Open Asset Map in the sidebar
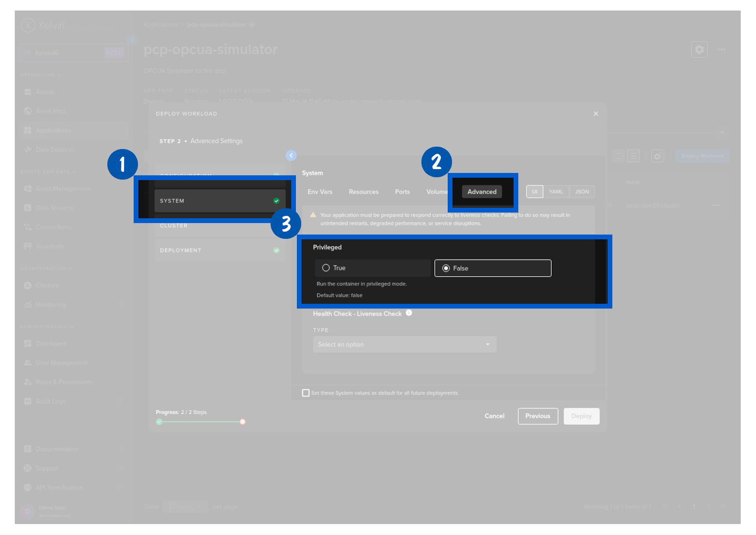 click(x=50, y=111)
